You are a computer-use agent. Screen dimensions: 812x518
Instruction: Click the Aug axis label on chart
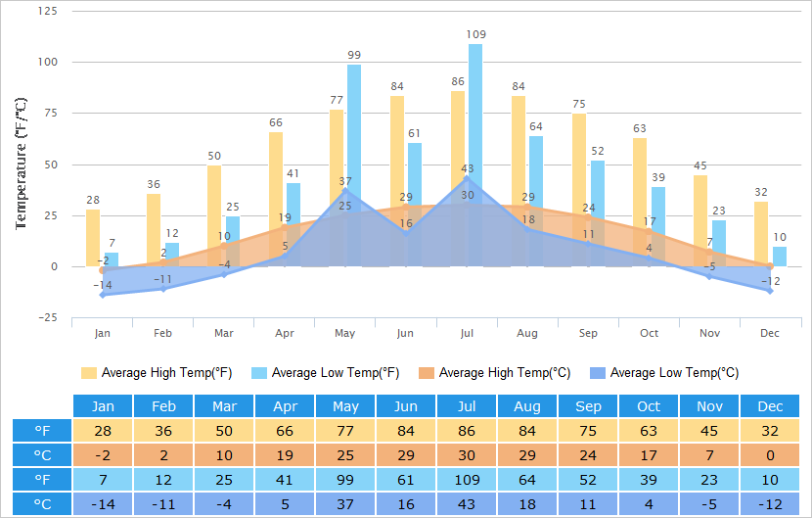tap(527, 333)
